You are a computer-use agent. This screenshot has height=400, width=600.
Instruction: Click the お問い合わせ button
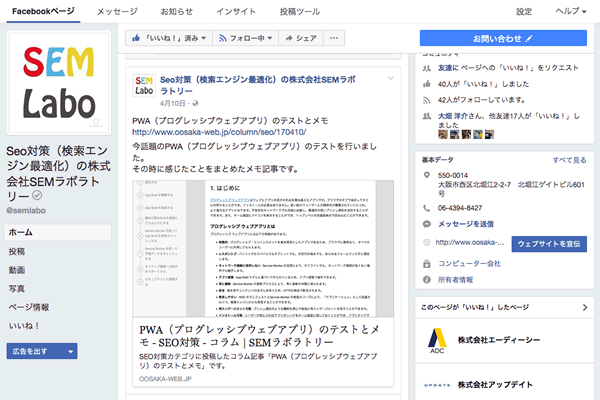503,38
